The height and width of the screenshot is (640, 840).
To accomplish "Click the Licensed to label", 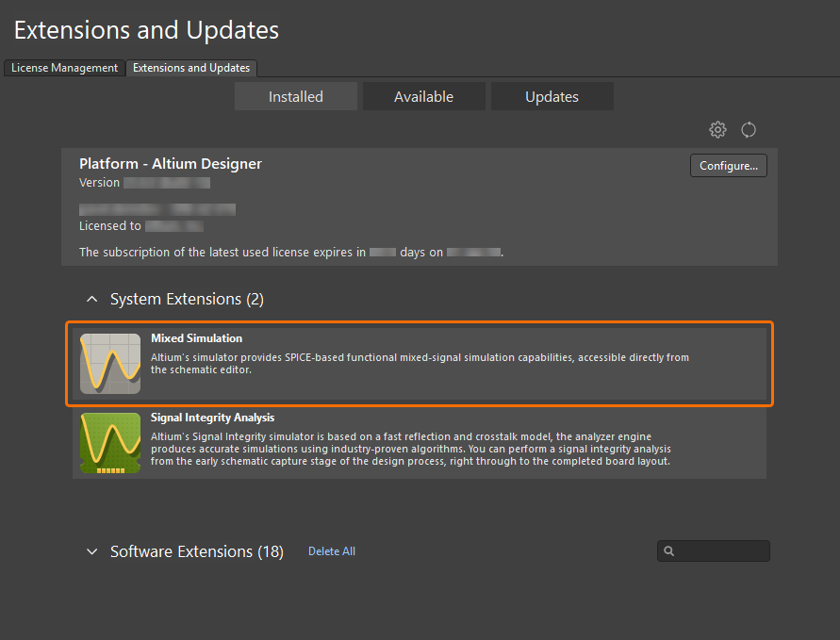I will [x=109, y=226].
